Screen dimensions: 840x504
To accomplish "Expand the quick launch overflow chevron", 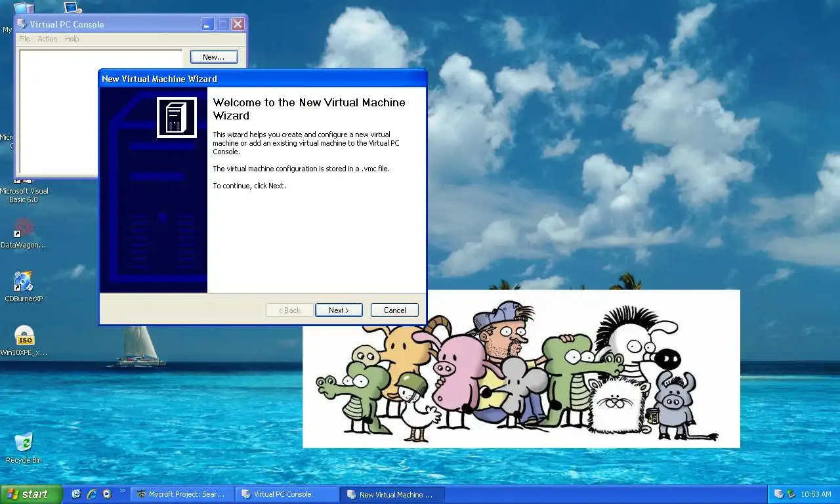I will 122,491.
